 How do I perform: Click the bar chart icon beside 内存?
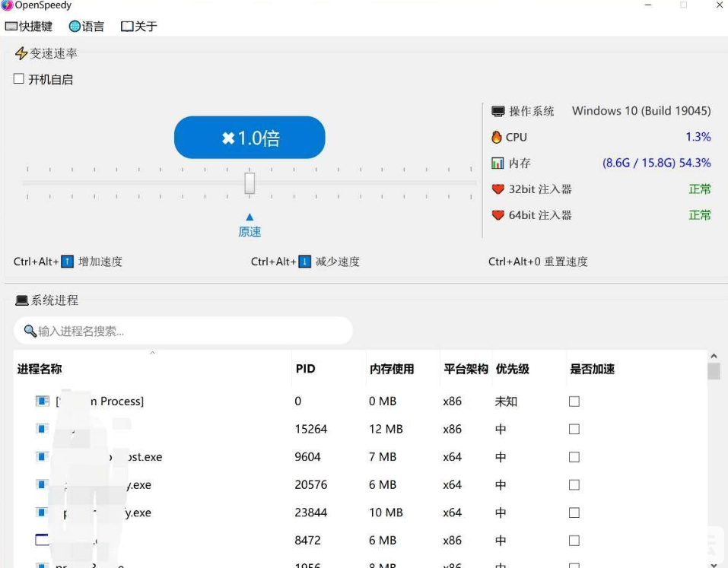498,163
